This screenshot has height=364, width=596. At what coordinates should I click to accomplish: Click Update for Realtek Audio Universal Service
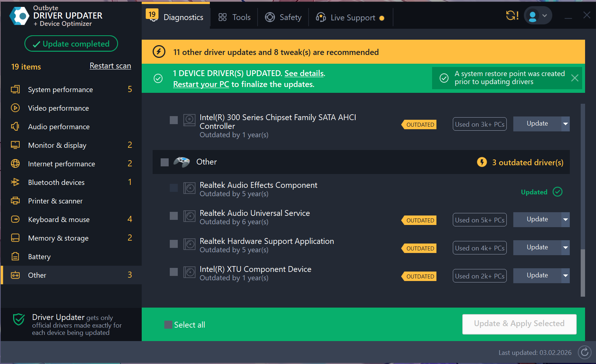click(537, 219)
